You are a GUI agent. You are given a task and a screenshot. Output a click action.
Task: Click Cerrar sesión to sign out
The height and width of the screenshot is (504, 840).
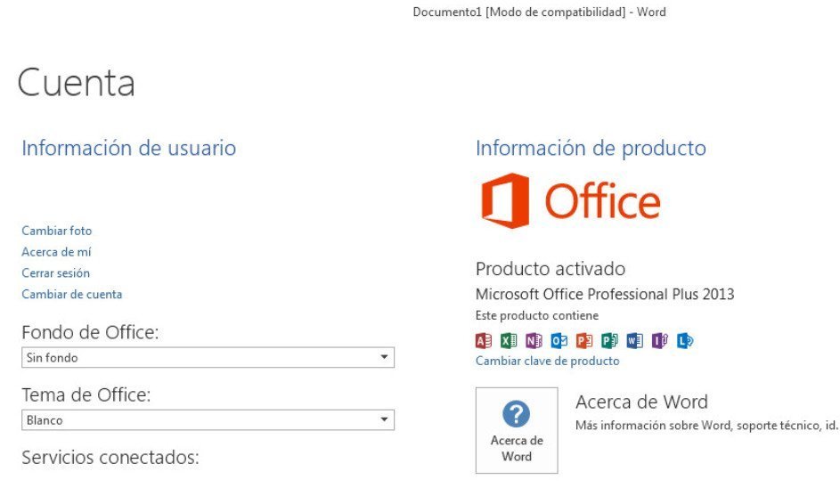pos(56,273)
